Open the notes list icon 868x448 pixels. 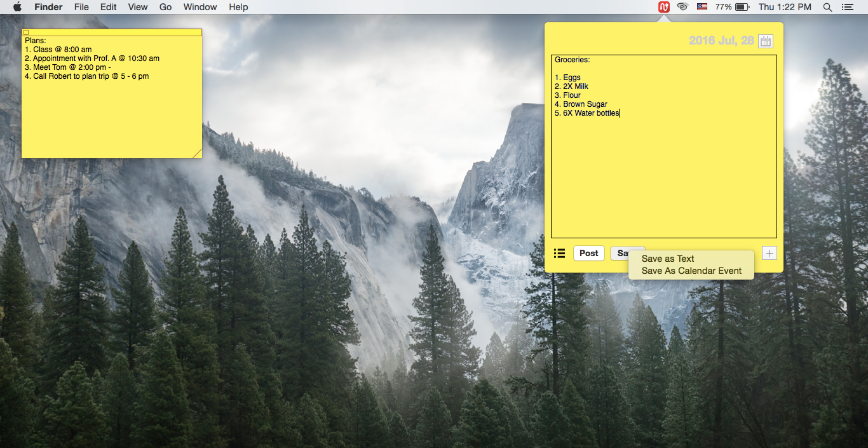[559, 254]
